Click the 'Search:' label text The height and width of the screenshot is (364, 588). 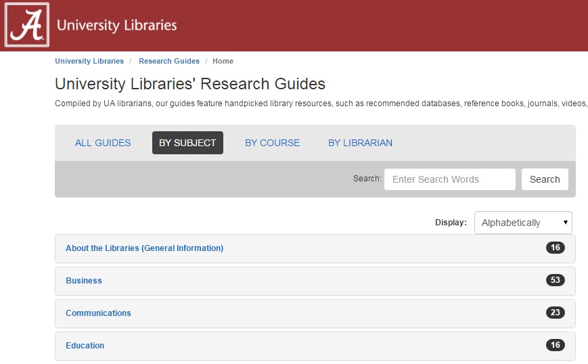tap(367, 179)
